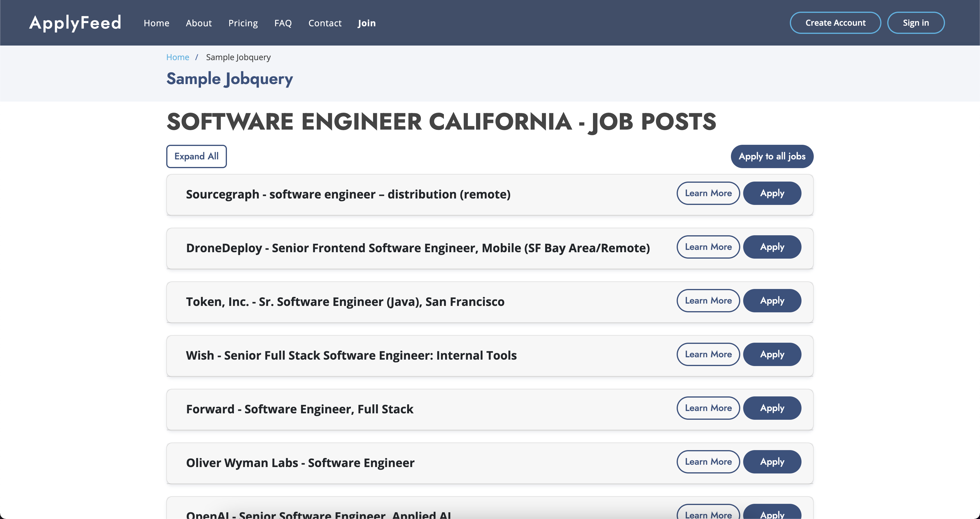
Task: Open the FAQ page
Action: coord(283,23)
